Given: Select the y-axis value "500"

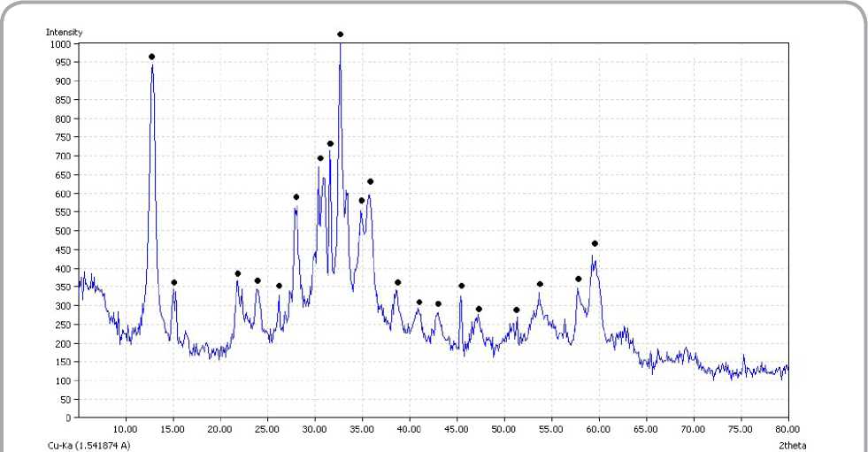Looking at the screenshot, I should pyautogui.click(x=63, y=231).
